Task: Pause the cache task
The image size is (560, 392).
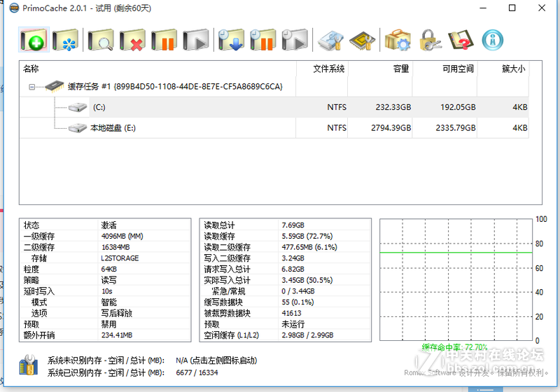Action: pos(164,40)
